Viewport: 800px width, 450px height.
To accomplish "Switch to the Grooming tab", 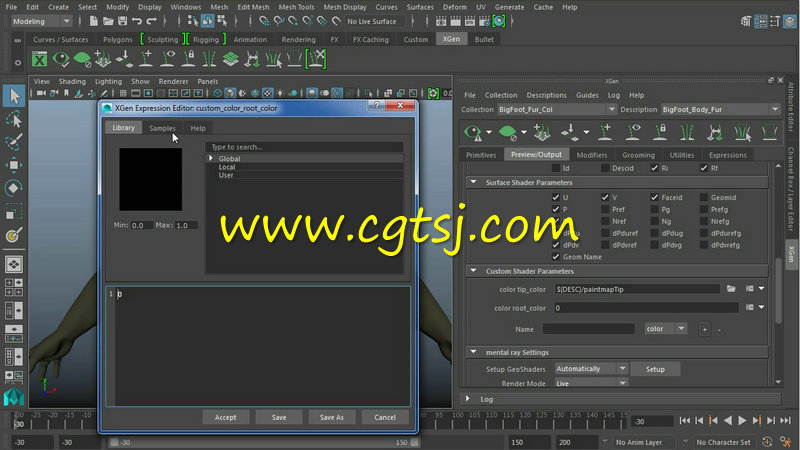I will coord(638,155).
